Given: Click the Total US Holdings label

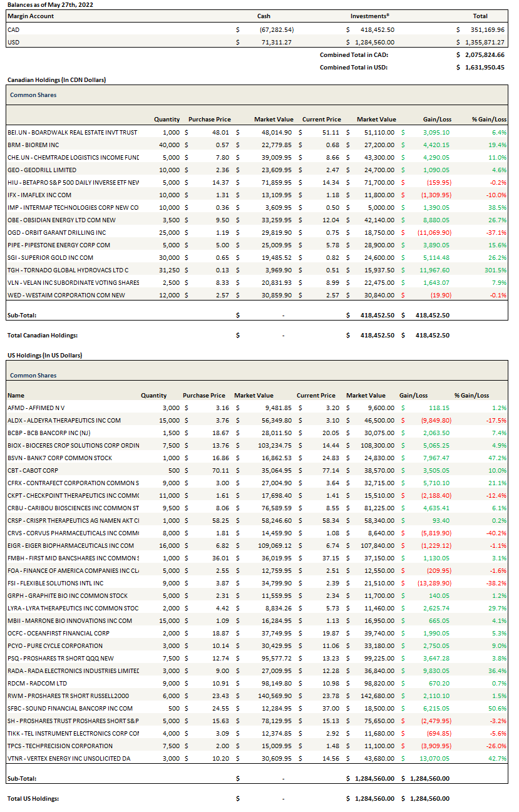Looking at the screenshot, I should tap(33, 798).
